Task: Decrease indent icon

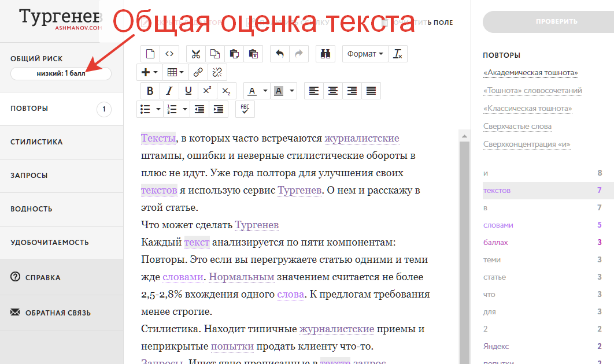Action: tap(199, 109)
